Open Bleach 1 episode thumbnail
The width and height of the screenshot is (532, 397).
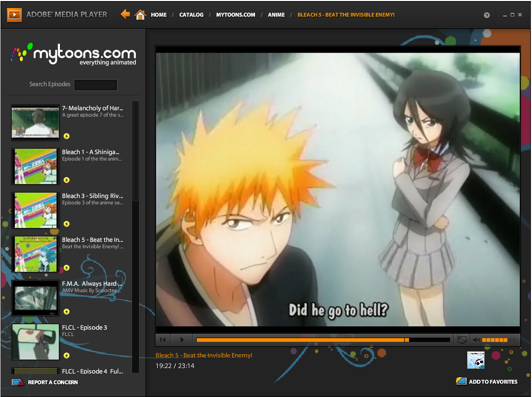(35, 166)
